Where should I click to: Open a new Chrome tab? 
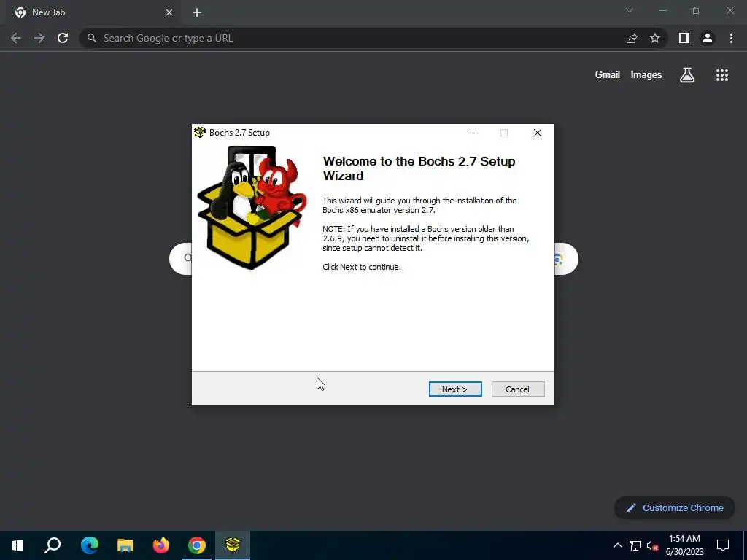[x=197, y=12]
